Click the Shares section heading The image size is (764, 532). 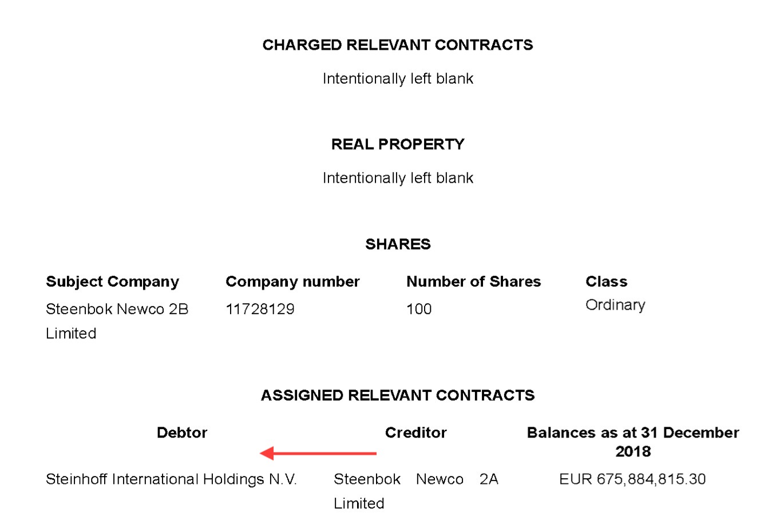pyautogui.click(x=398, y=244)
